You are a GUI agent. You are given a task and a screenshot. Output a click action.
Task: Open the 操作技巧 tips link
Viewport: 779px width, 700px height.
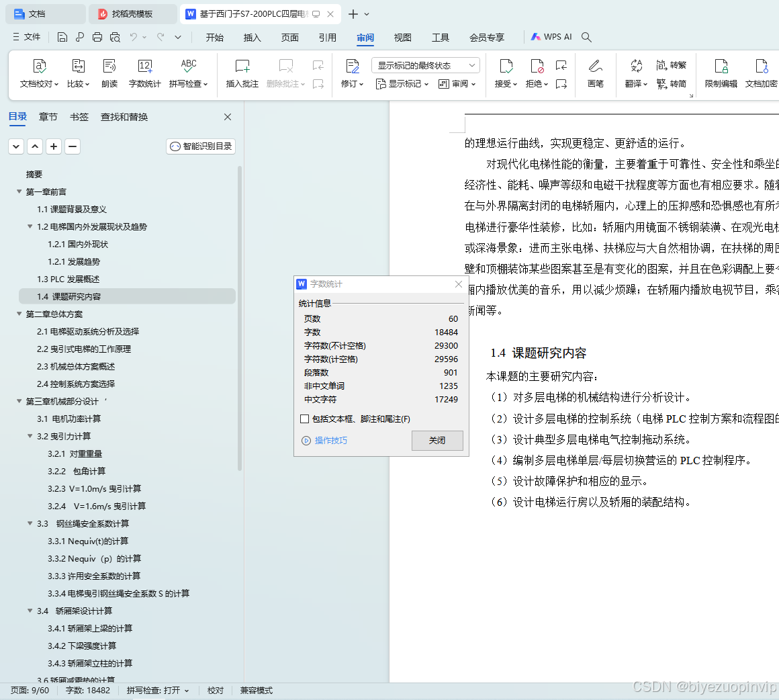tap(325, 441)
